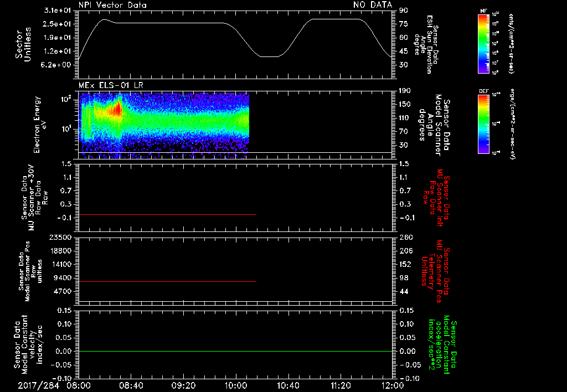Click the green Model Constant acceleration line

235,351
